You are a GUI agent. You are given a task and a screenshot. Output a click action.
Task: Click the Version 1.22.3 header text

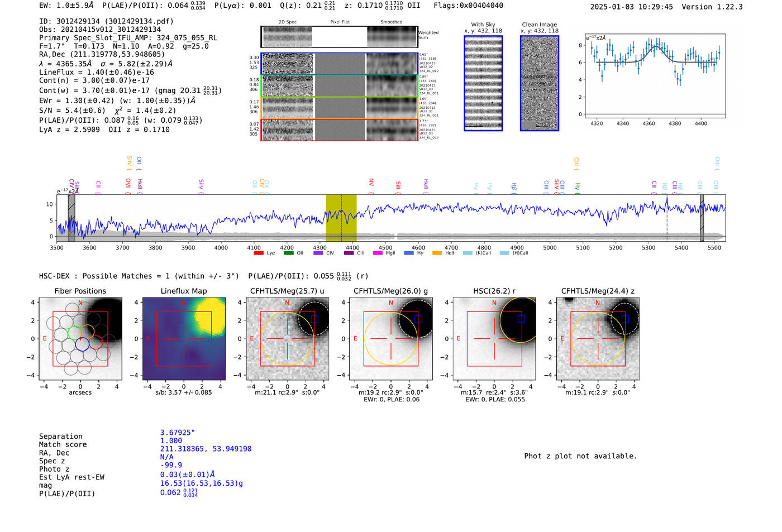(712, 7)
